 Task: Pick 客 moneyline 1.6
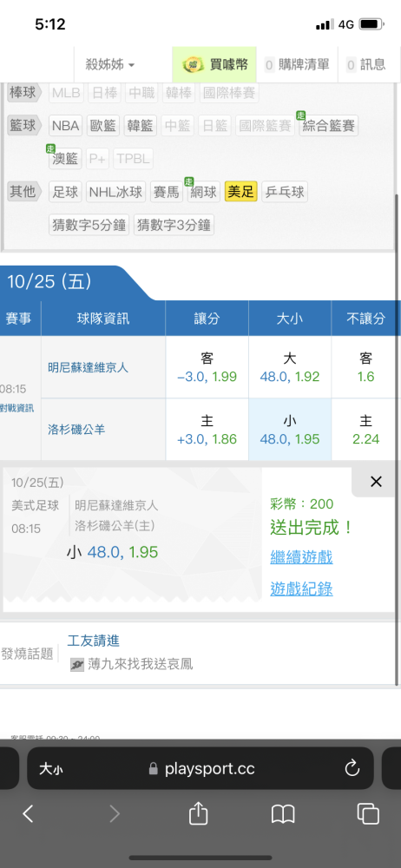tap(365, 367)
